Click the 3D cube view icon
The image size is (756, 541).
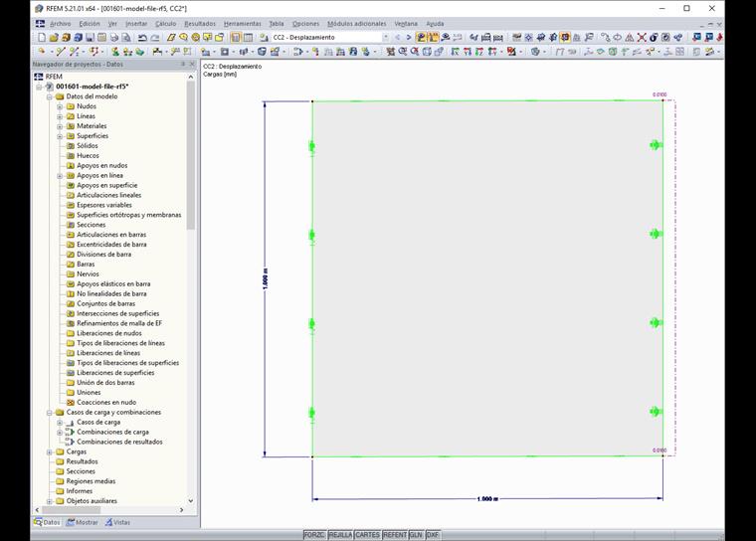pos(427,52)
